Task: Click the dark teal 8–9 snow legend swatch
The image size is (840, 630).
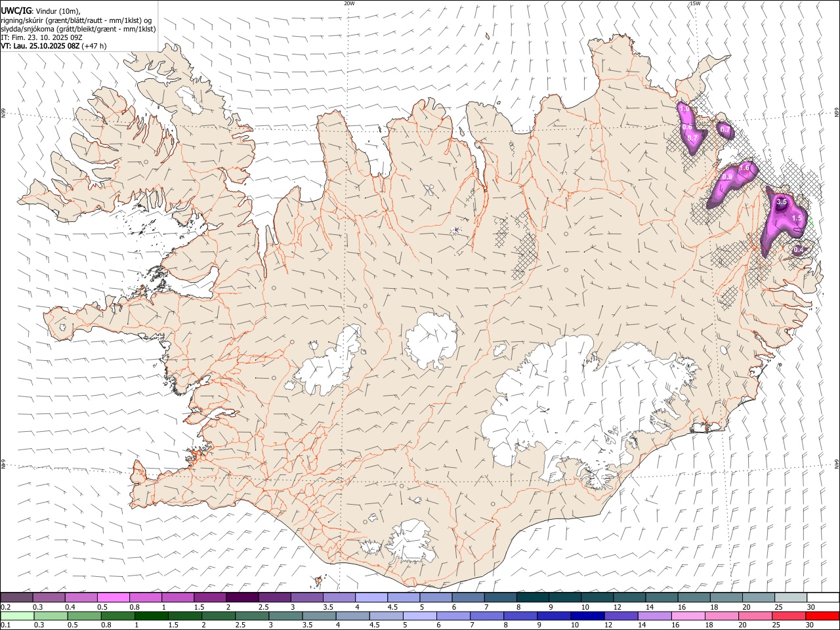Action: (x=532, y=598)
